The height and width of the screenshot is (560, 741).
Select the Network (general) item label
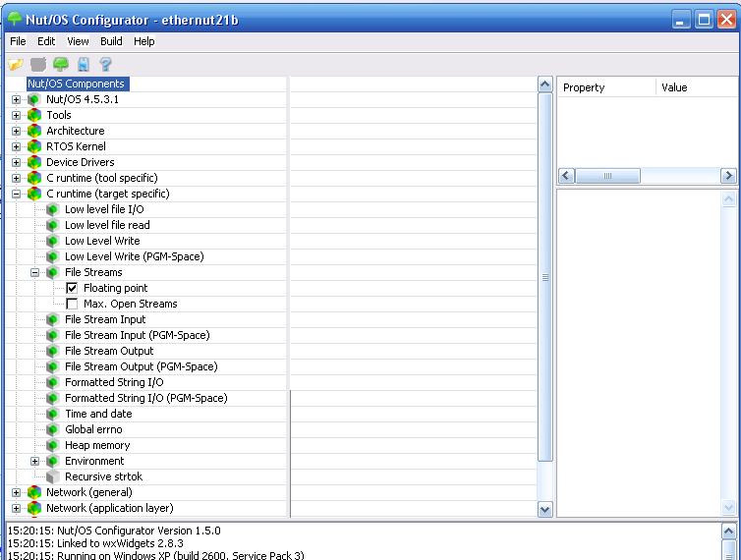[88, 492]
